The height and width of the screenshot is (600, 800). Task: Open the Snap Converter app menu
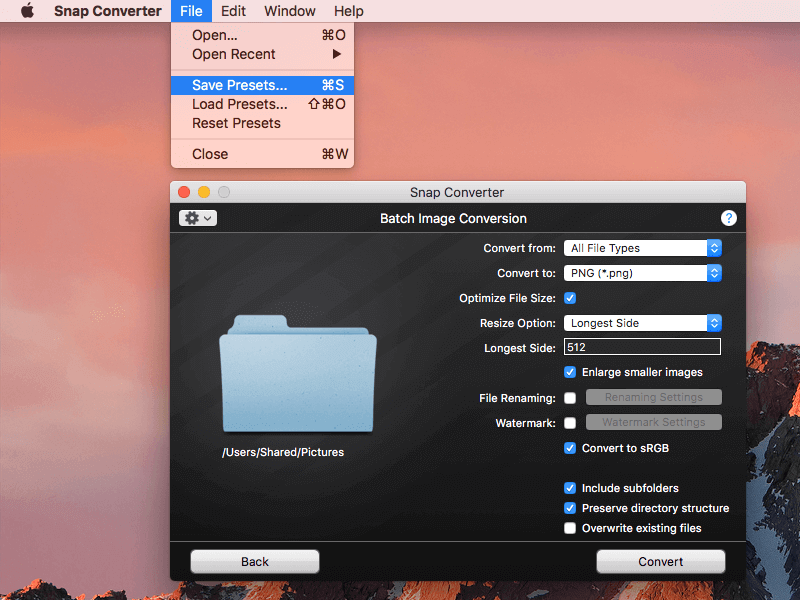click(108, 11)
